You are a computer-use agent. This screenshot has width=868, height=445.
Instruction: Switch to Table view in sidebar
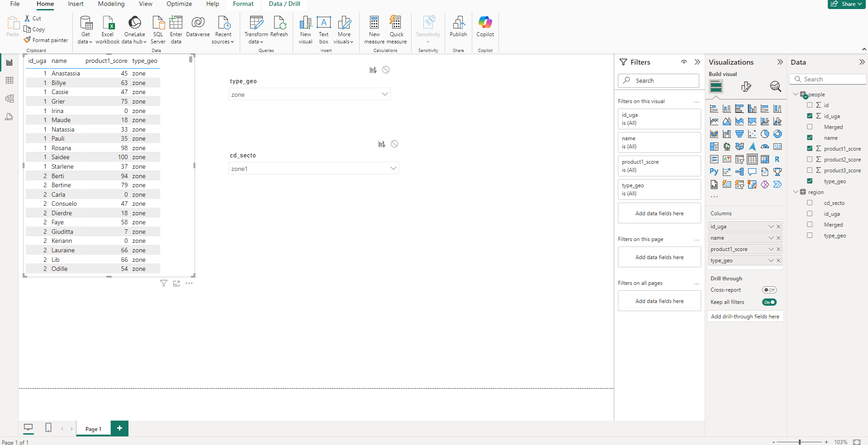coord(9,80)
